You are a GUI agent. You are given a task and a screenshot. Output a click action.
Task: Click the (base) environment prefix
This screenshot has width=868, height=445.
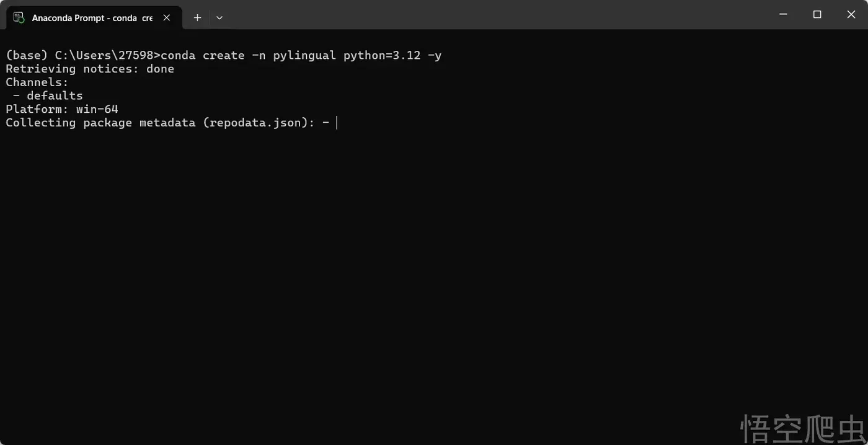[25, 55]
